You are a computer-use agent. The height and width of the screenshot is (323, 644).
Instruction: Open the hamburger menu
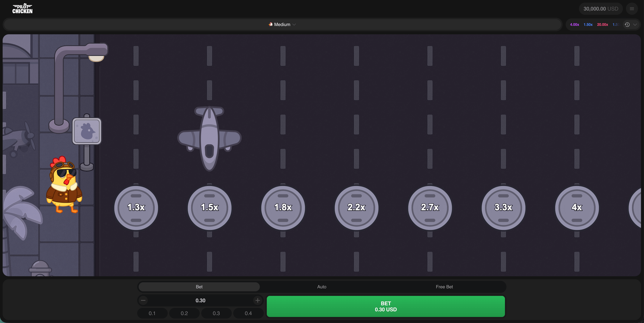632,9
